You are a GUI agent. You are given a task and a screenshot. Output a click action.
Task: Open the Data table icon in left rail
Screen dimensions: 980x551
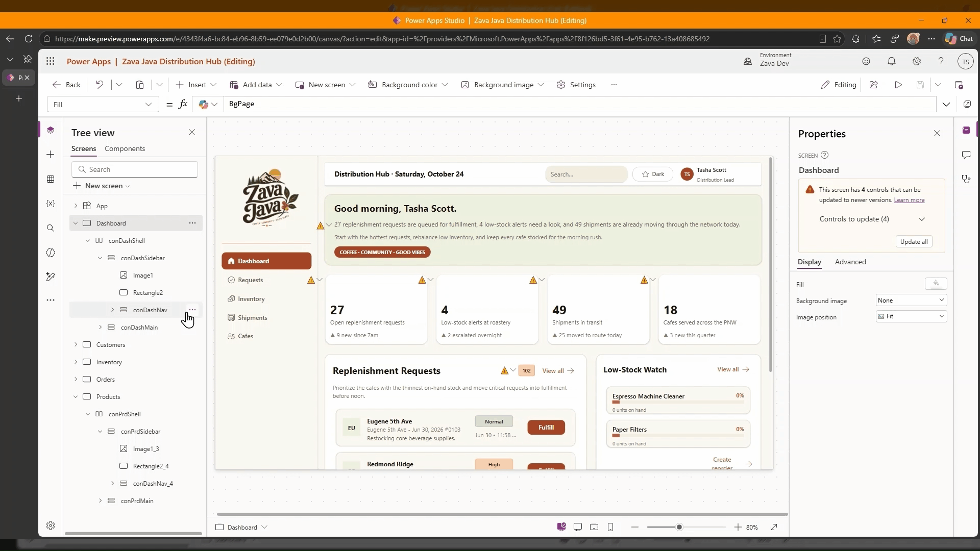tap(51, 179)
